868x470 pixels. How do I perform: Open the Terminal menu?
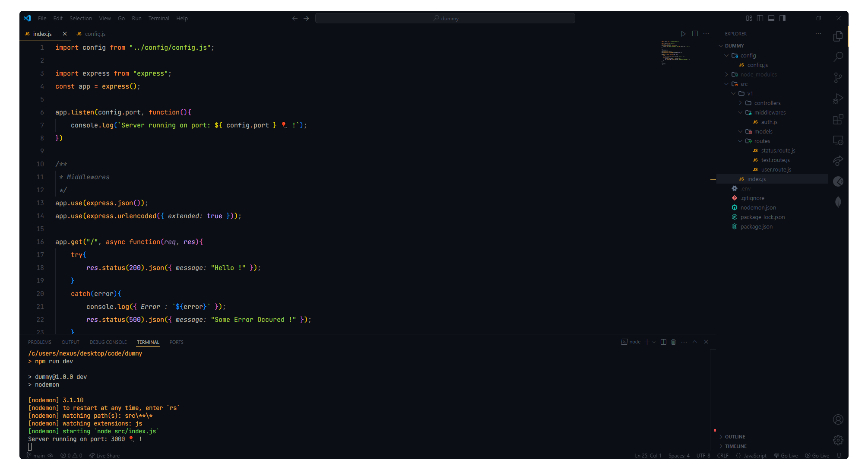(158, 18)
